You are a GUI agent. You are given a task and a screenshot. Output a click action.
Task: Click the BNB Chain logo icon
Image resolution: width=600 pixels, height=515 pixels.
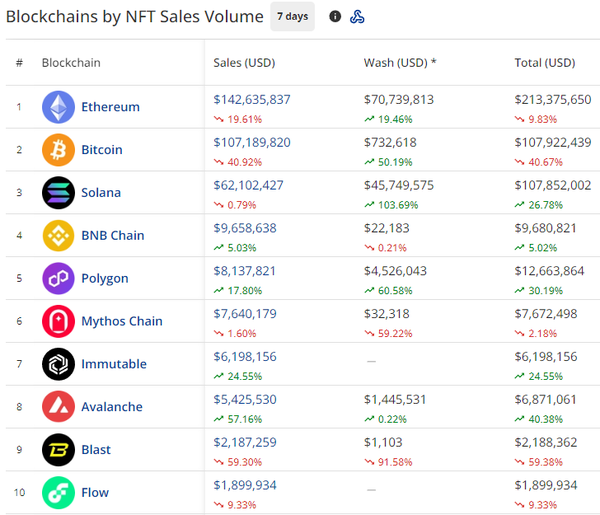pos(58,236)
